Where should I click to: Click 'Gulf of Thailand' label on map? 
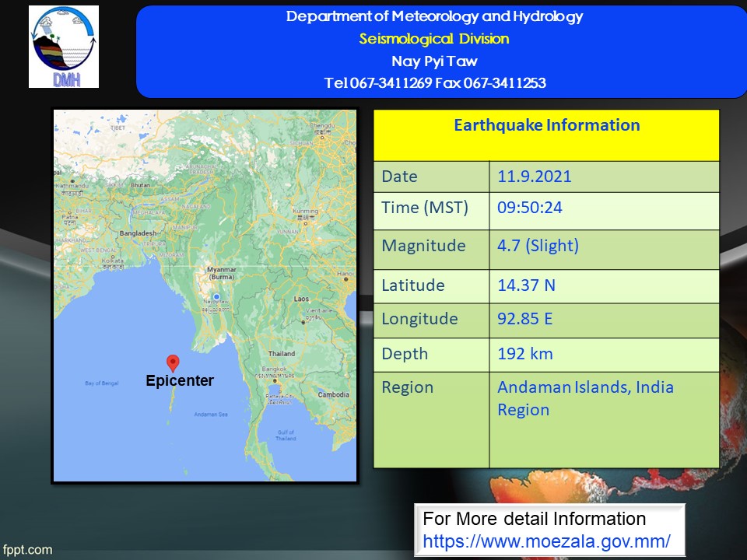286,436
